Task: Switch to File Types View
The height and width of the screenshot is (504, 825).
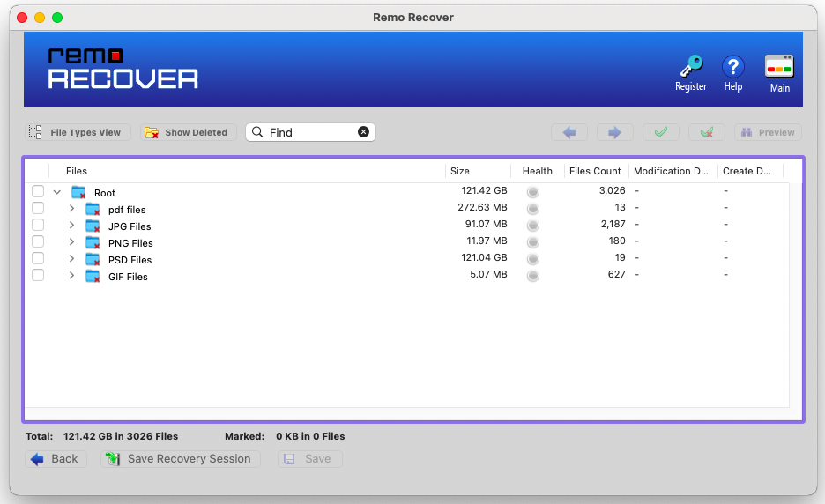Action: click(78, 132)
